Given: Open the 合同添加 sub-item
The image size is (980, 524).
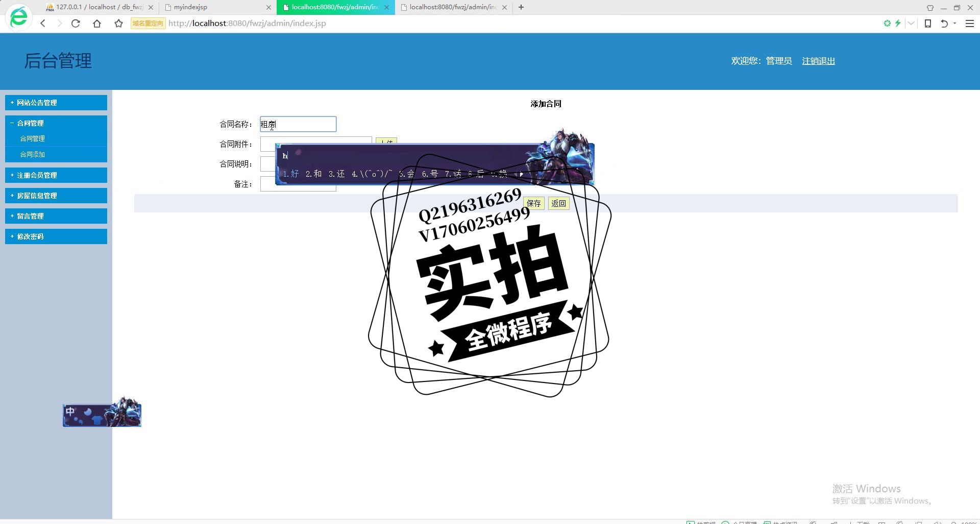Looking at the screenshot, I should tap(33, 154).
